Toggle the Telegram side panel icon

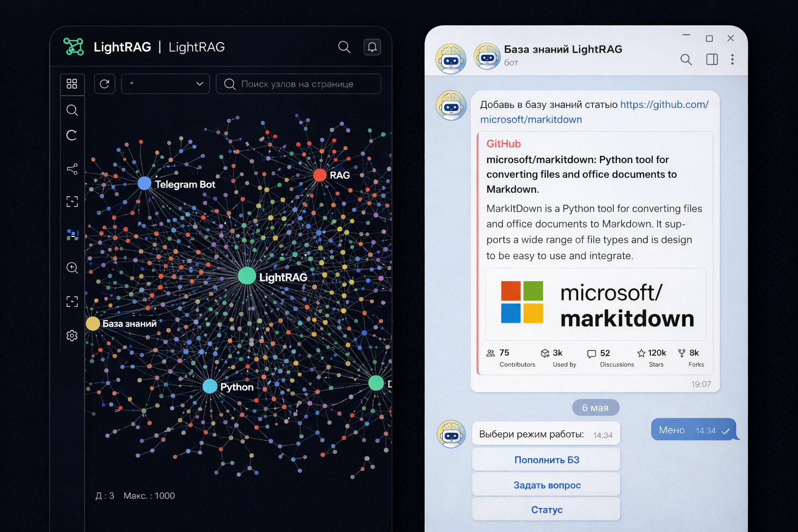[712, 59]
